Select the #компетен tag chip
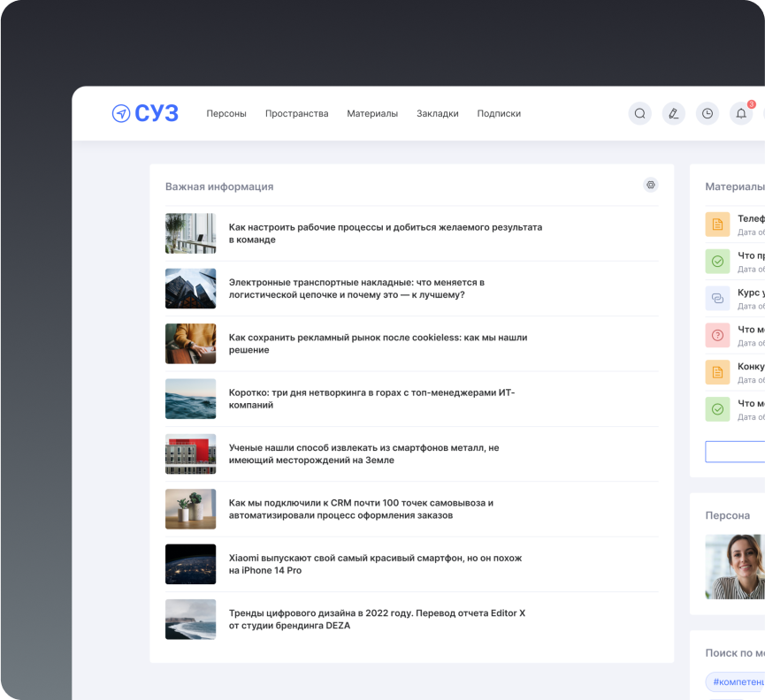This screenshot has width=765, height=700. point(737,681)
